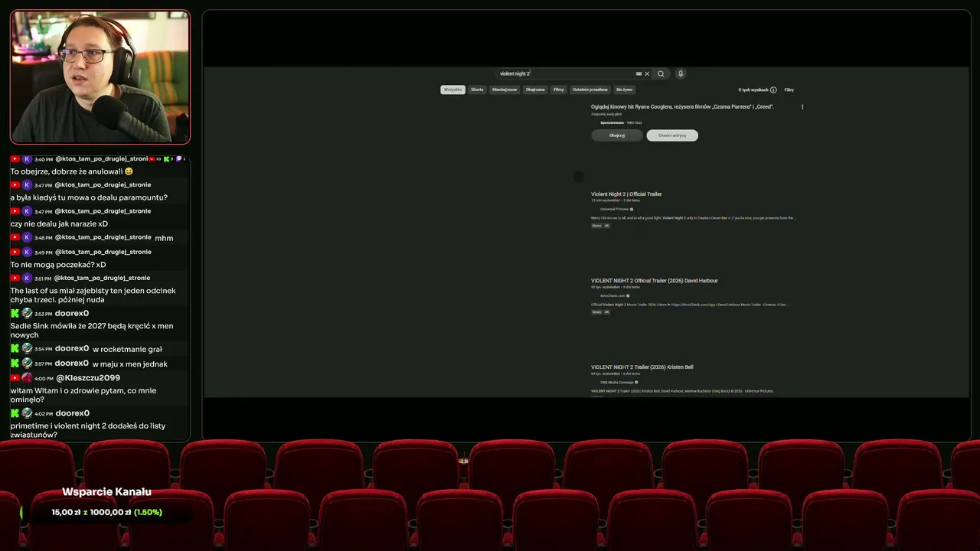Open the Universal Pictures channel link

click(x=614, y=209)
